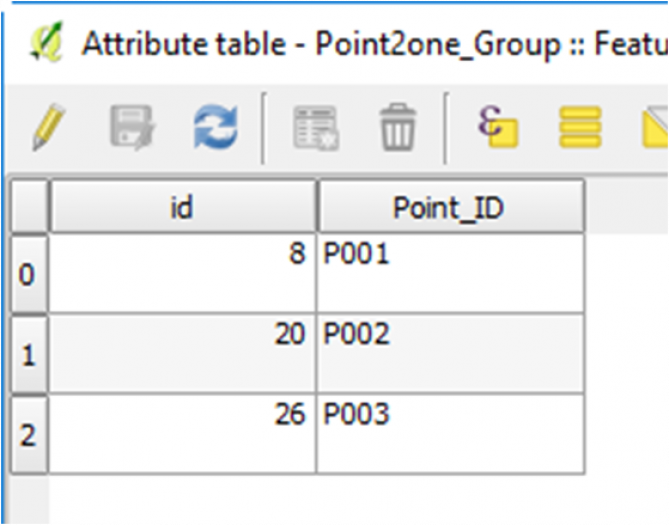669x525 pixels.
Task: Click the cell containing P001
Action: click(x=451, y=273)
